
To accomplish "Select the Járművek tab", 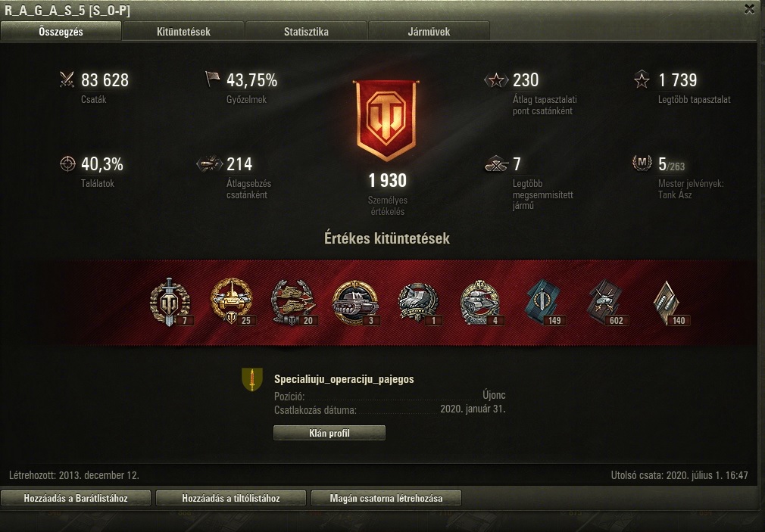I will 429,32.
